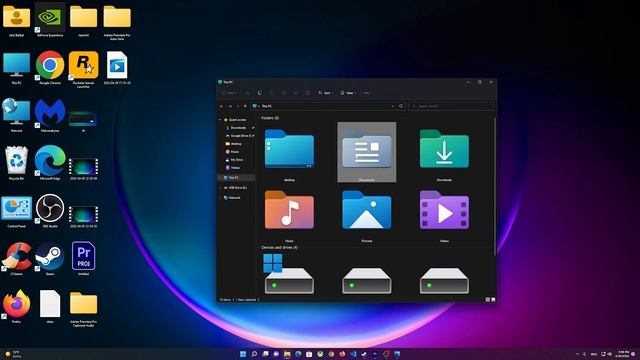This screenshot has height=360, width=640.
Task: Click the File Explorer vertical scrollbar
Action: point(495,187)
